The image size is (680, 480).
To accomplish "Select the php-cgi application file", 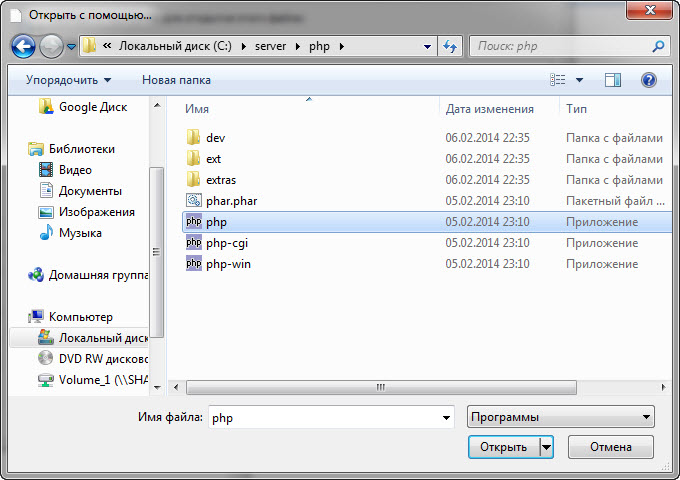I will (x=226, y=243).
